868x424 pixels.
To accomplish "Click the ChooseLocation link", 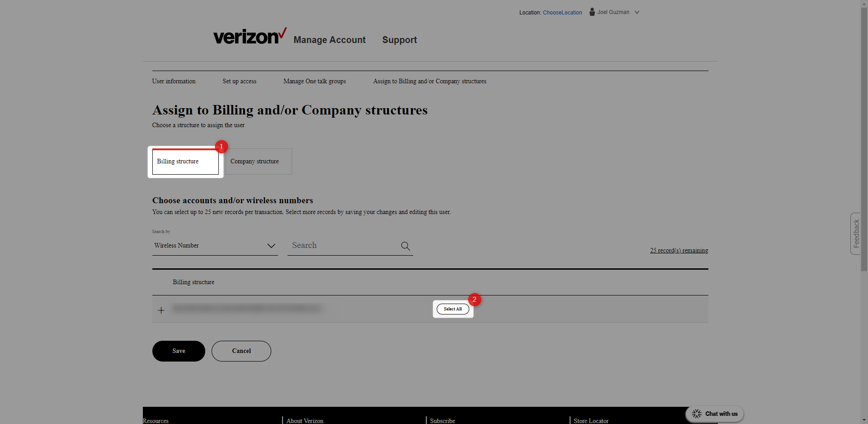I will coord(562,13).
